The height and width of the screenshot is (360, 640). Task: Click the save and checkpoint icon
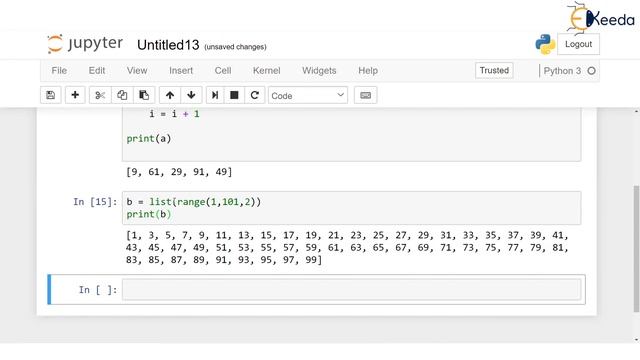tap(51, 95)
